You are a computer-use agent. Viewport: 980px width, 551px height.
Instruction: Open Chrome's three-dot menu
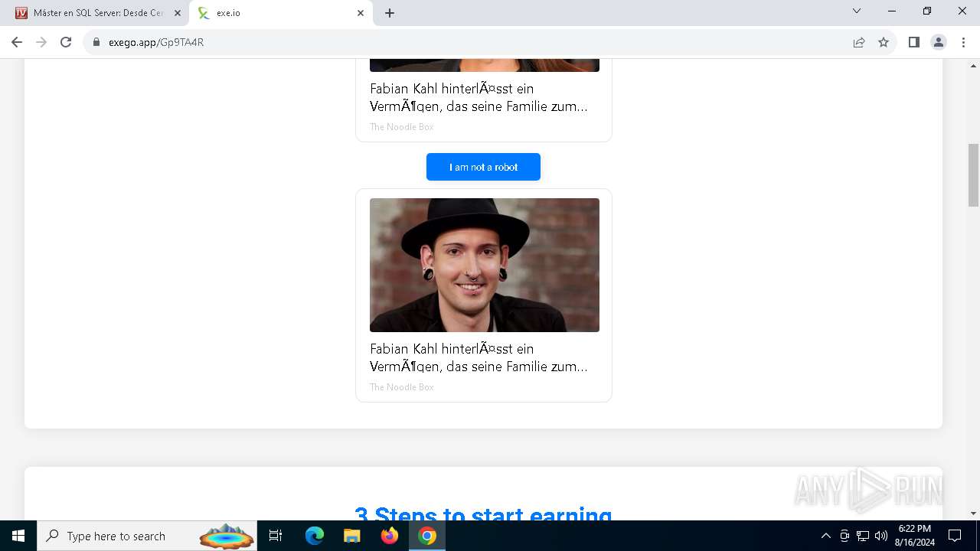(963, 42)
